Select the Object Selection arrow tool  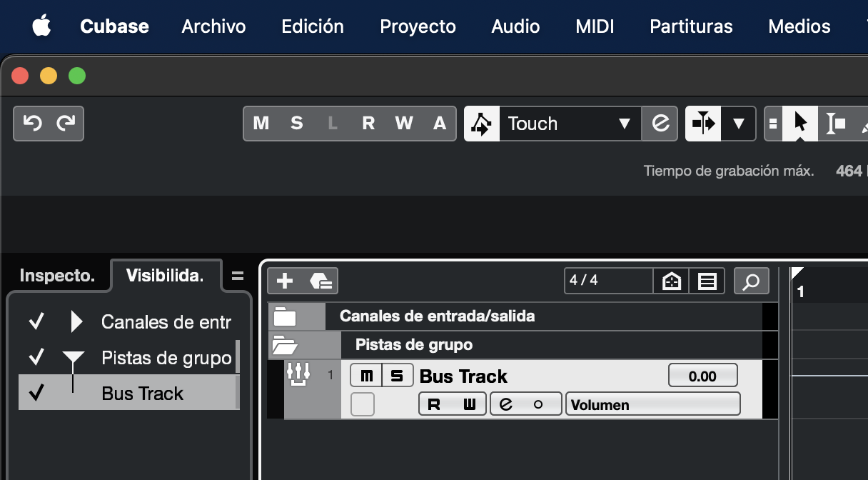point(800,124)
